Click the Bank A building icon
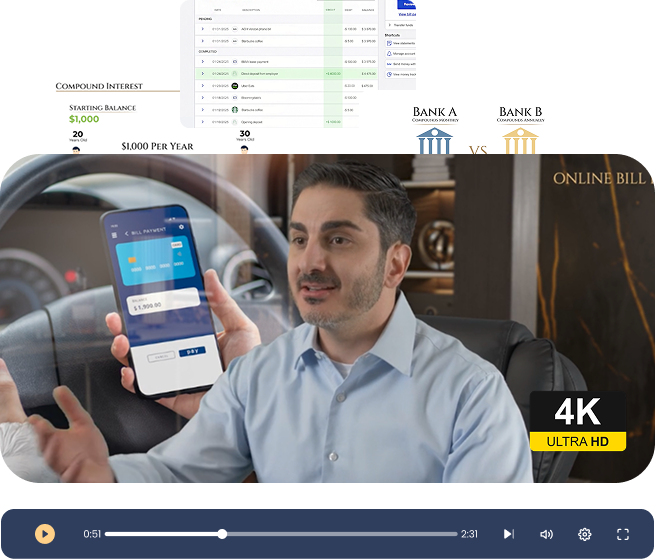Viewport: 655px width, 559px height. [x=435, y=141]
